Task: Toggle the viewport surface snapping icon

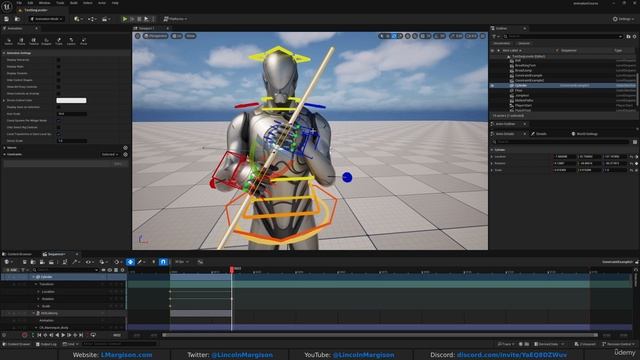Action: tap(415, 36)
